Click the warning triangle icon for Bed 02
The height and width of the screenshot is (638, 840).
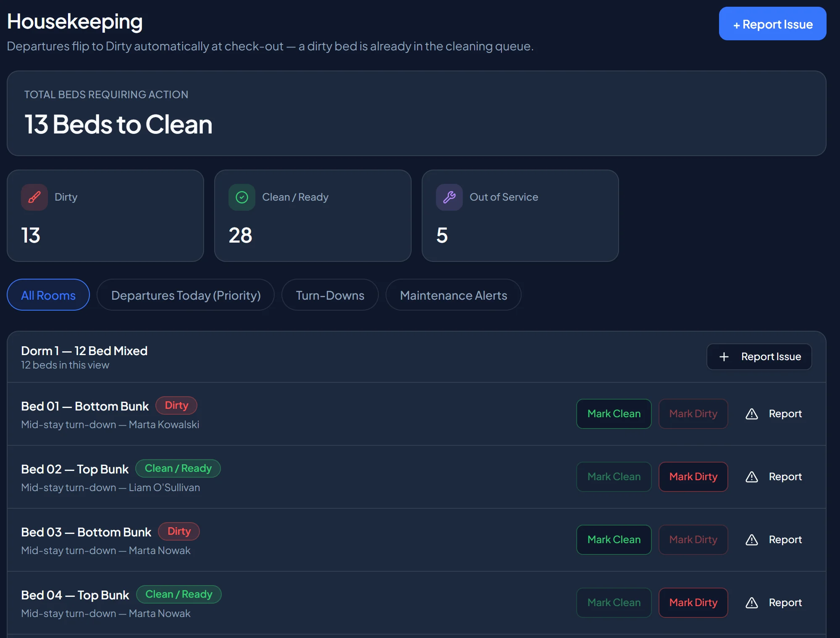[x=752, y=477]
